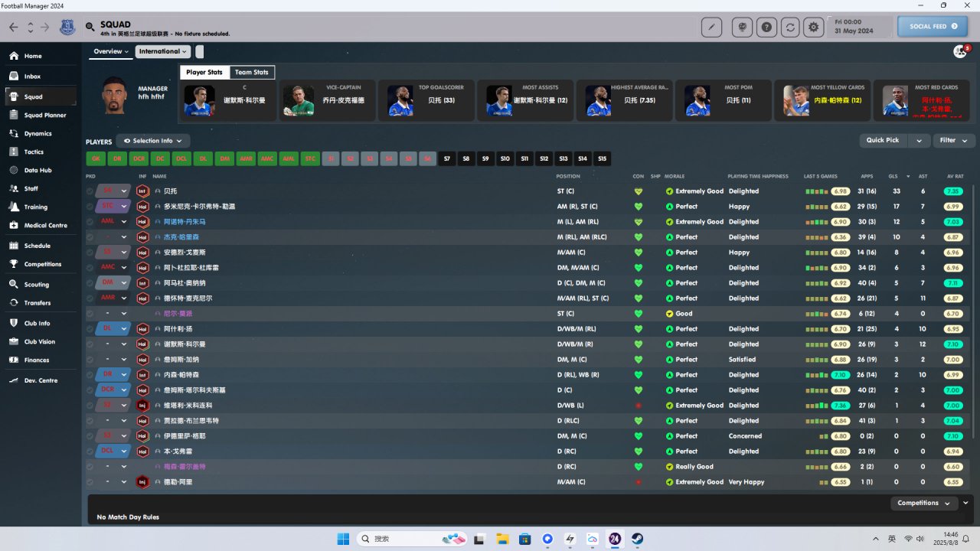Screen dimensions: 980x551
Task: Select the STC position slot button
Action: [x=310, y=159]
